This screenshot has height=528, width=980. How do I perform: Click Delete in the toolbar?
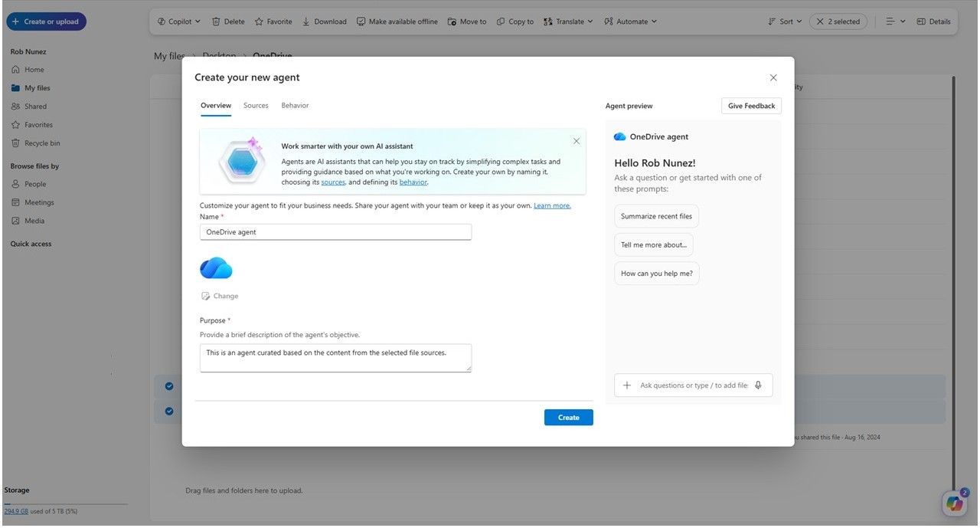click(x=228, y=21)
